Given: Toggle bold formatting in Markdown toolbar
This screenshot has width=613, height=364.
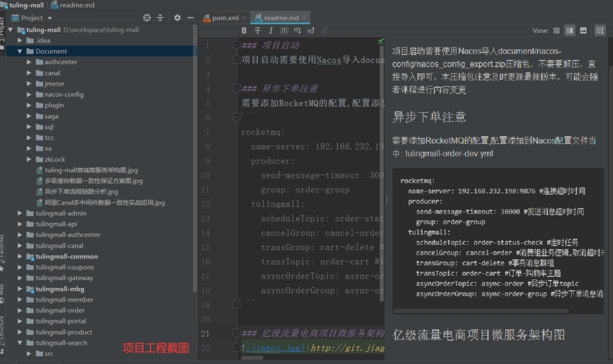Looking at the screenshot, I should click(244, 31).
